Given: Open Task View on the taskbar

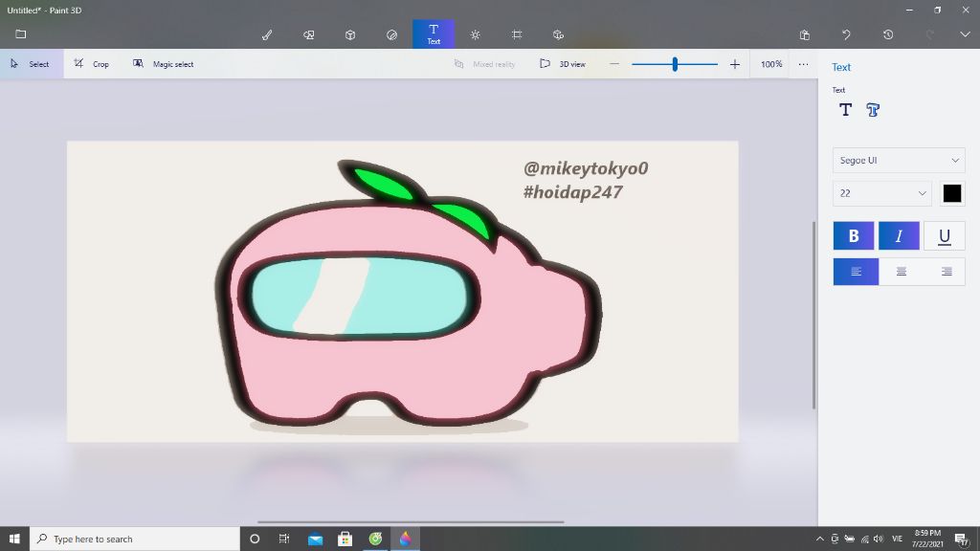Looking at the screenshot, I should click(284, 539).
